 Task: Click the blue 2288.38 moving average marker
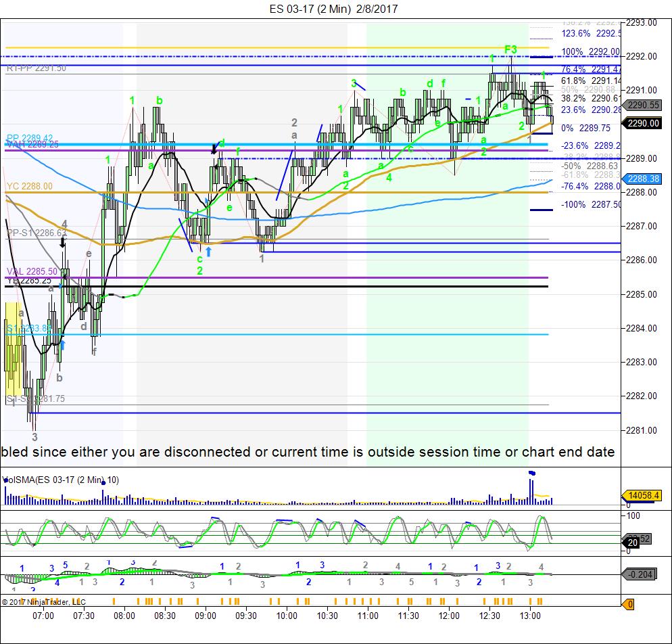tap(643, 179)
